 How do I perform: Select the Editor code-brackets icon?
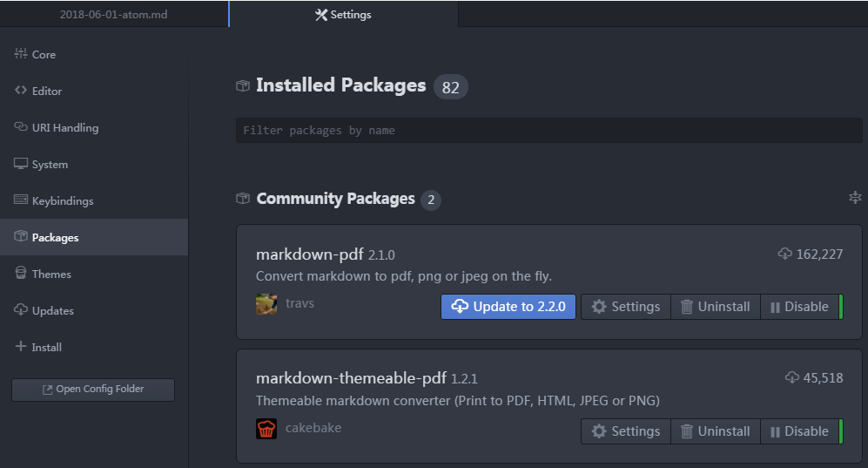pos(21,91)
